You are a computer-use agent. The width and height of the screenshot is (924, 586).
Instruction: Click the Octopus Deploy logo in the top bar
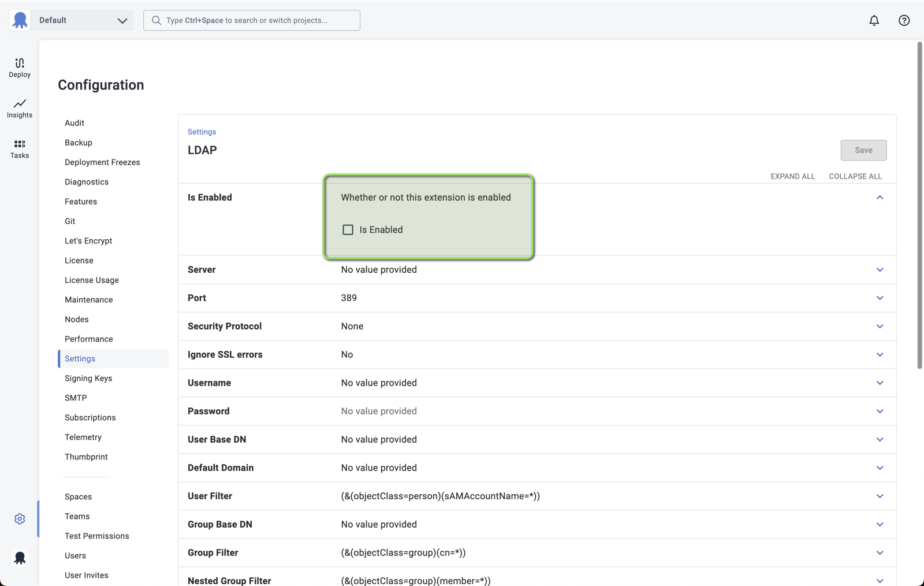(19, 20)
